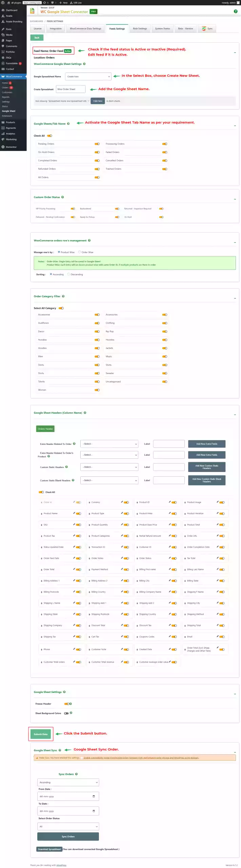Toggle the Processing Orders sheet tab switch
Viewport: 241px width, 868px height.
[165, 144]
